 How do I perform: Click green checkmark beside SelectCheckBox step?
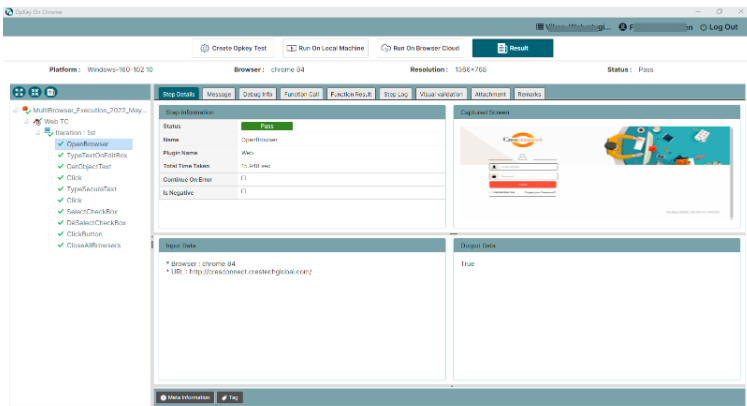click(x=61, y=211)
